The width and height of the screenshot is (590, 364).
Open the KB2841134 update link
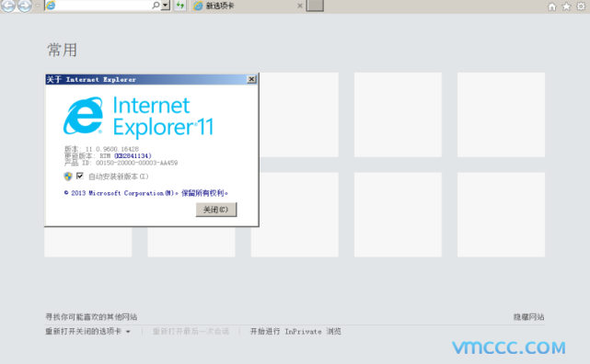coord(133,156)
